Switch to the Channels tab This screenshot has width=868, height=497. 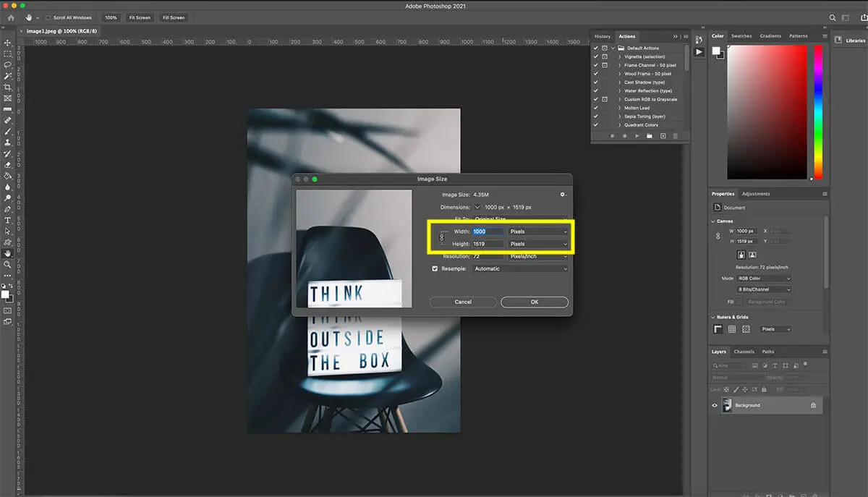pos(744,352)
